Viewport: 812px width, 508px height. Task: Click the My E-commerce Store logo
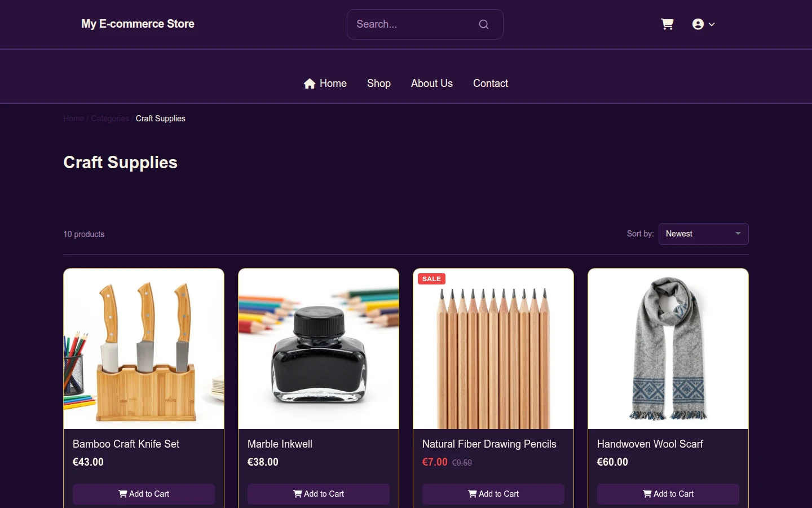point(138,24)
